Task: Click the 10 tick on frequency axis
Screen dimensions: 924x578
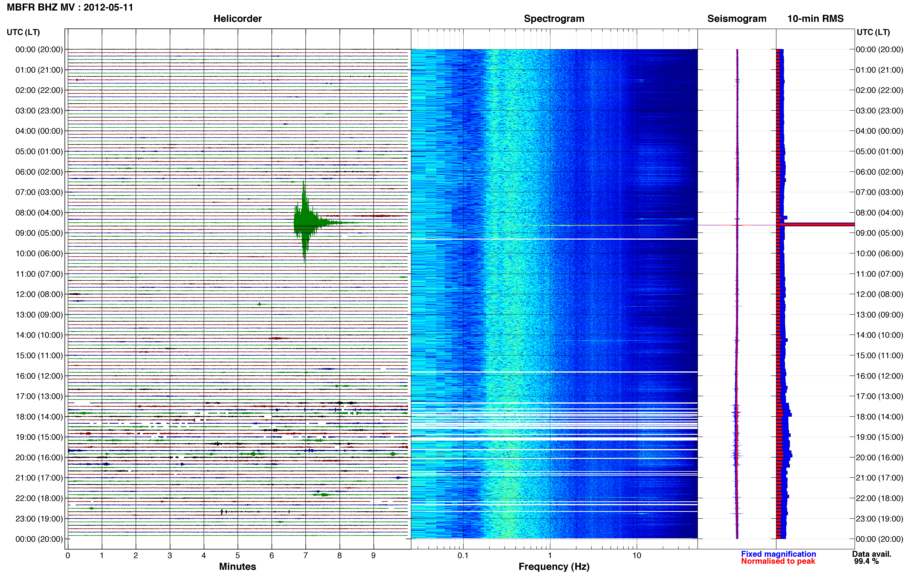Action: point(637,555)
